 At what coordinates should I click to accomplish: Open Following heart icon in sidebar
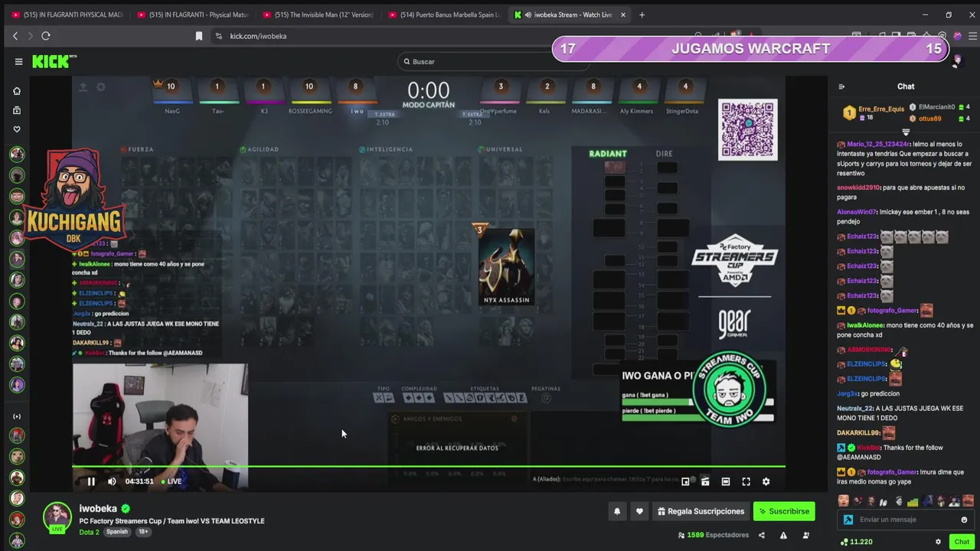tap(17, 129)
